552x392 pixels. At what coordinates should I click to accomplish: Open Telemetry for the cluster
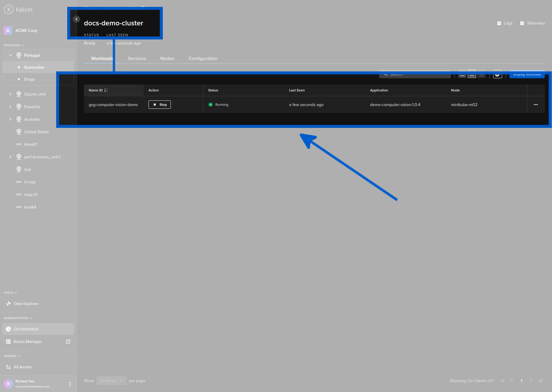pyautogui.click(x=532, y=23)
